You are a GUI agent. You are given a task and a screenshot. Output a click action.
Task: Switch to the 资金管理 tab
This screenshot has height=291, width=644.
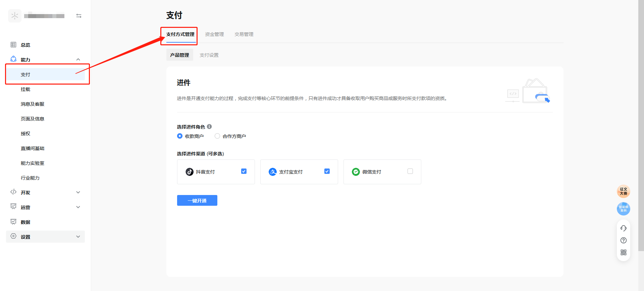coord(214,34)
